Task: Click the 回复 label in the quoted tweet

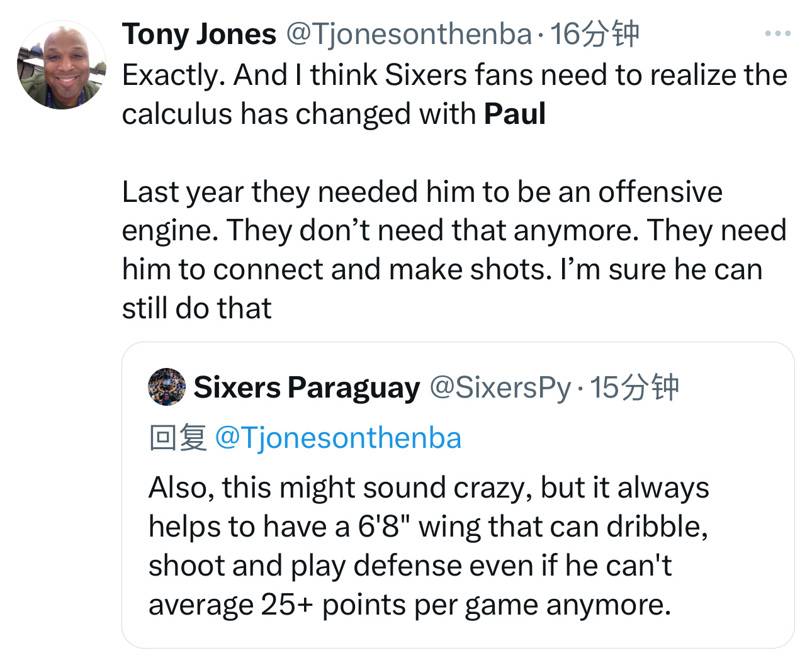Action: [x=178, y=438]
